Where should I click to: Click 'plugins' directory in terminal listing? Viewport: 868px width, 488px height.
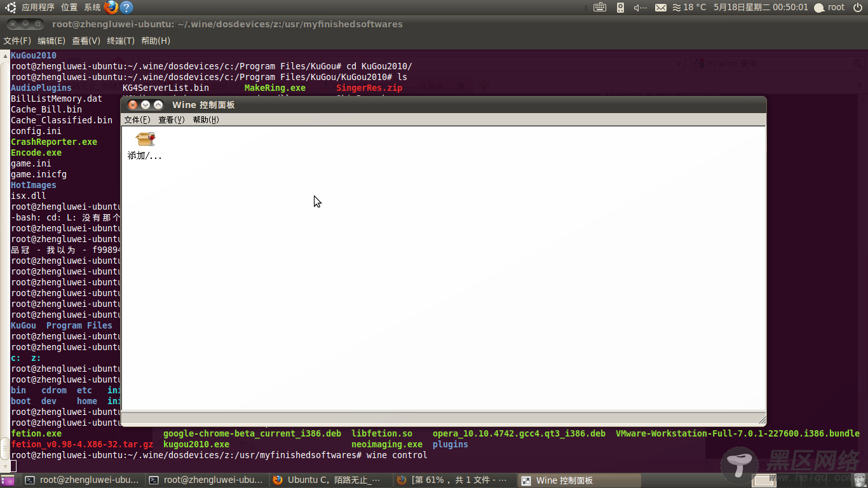coord(451,444)
